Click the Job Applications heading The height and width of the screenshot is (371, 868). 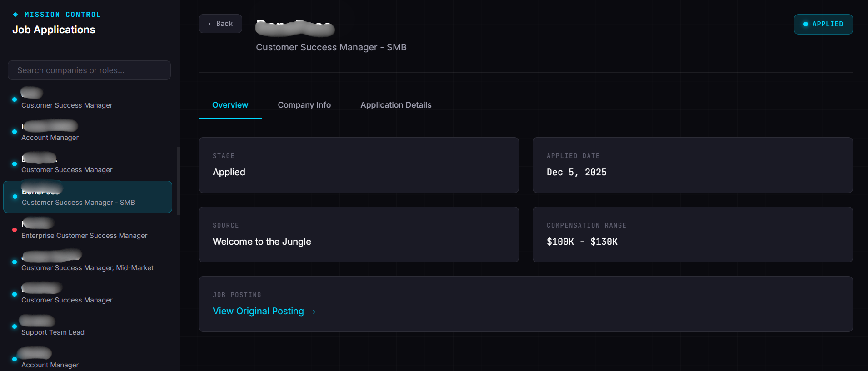coord(54,30)
